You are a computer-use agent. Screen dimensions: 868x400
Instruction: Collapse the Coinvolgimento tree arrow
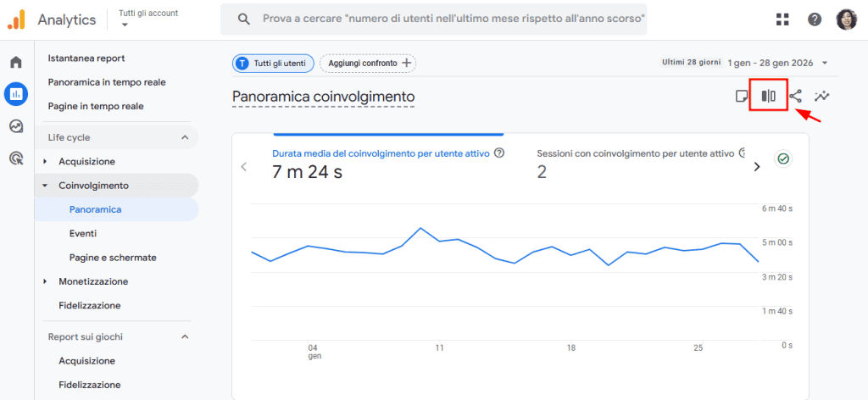pyautogui.click(x=46, y=186)
